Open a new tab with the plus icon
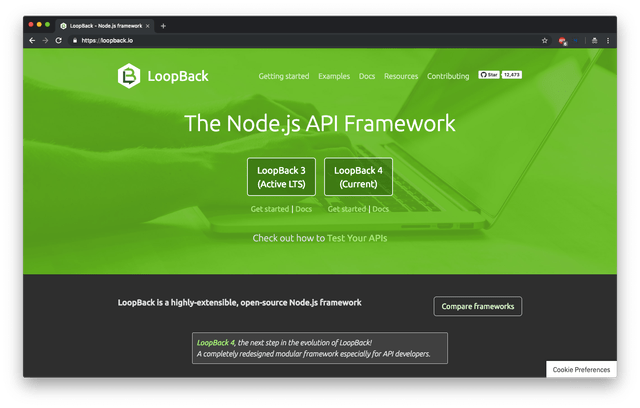The width and height of the screenshot is (640, 408). (163, 26)
